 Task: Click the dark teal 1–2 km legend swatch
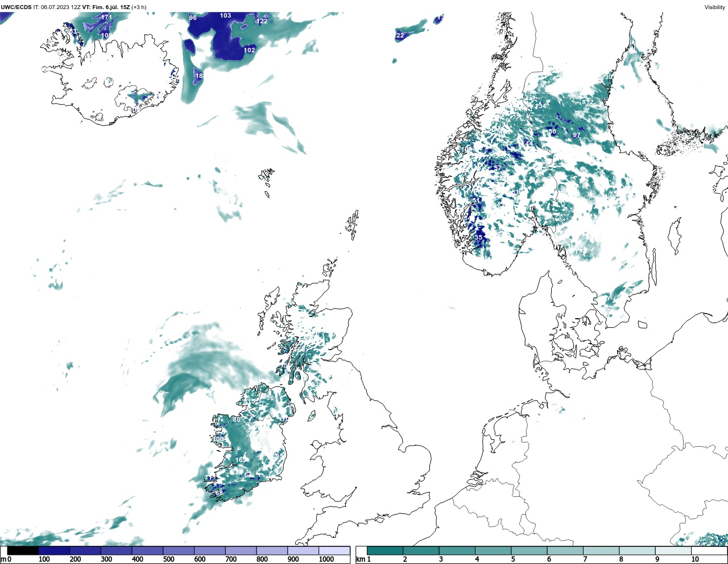point(385,550)
